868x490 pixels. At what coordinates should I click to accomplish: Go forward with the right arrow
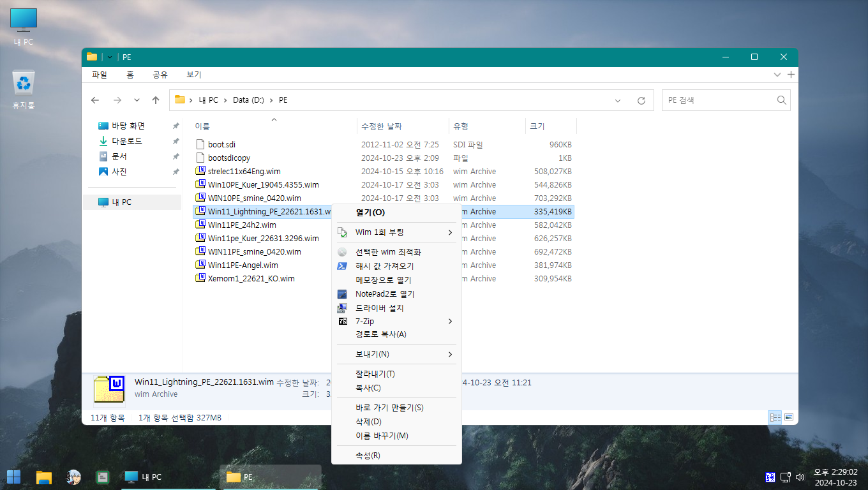(117, 100)
